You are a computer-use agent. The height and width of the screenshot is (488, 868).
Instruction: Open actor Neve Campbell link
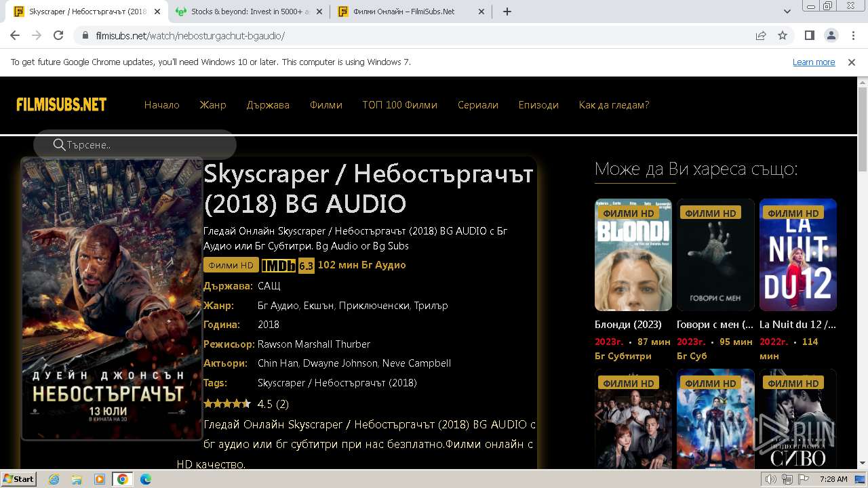[416, 363]
